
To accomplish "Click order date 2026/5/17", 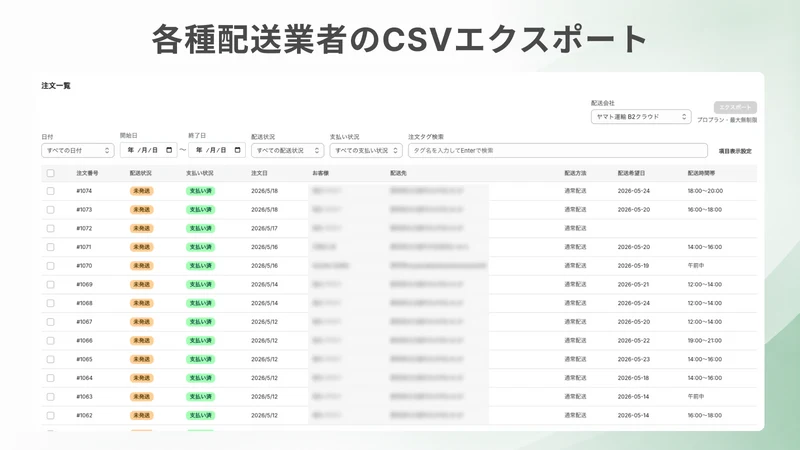I will (x=264, y=228).
